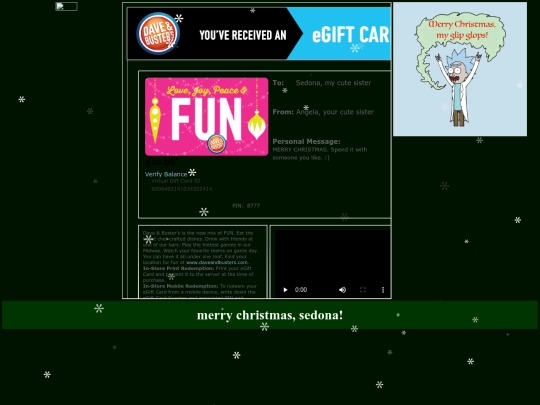Open video player more options menu
The height and width of the screenshot is (405, 540).
(x=383, y=290)
